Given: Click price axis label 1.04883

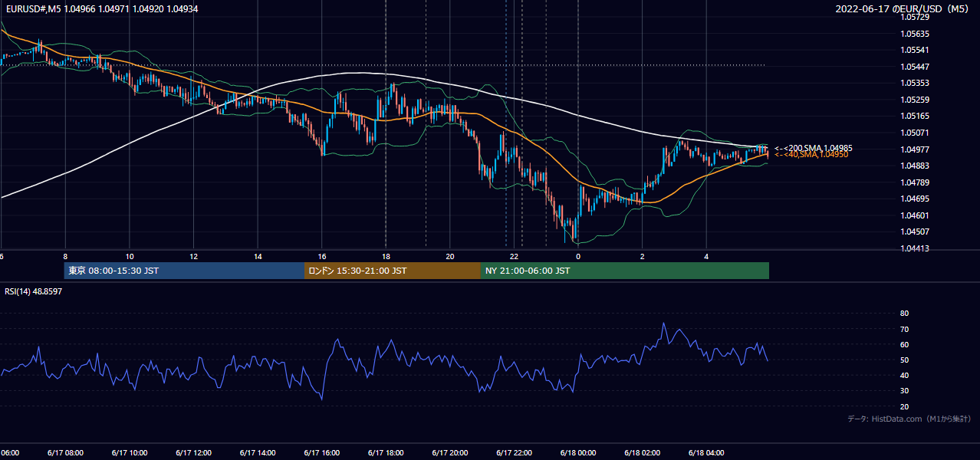Looking at the screenshot, I should pos(914,166).
